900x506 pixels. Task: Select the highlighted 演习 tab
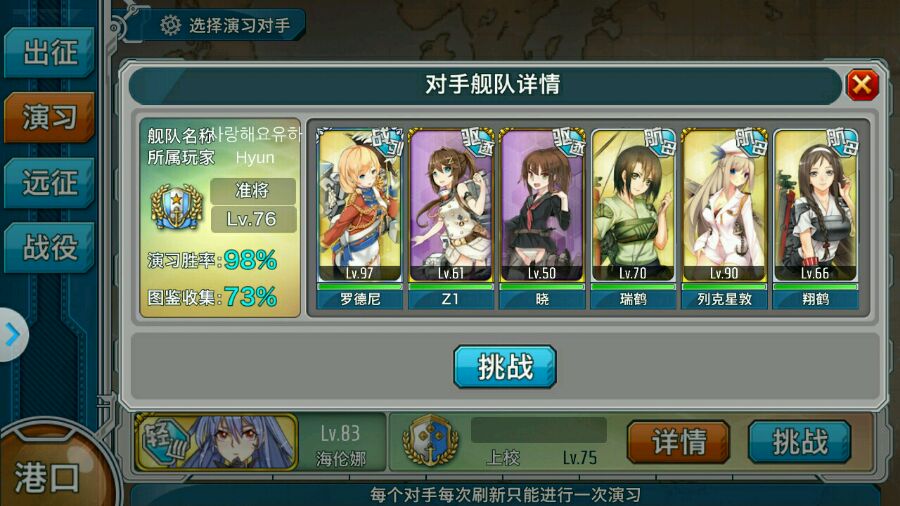pos(49,117)
